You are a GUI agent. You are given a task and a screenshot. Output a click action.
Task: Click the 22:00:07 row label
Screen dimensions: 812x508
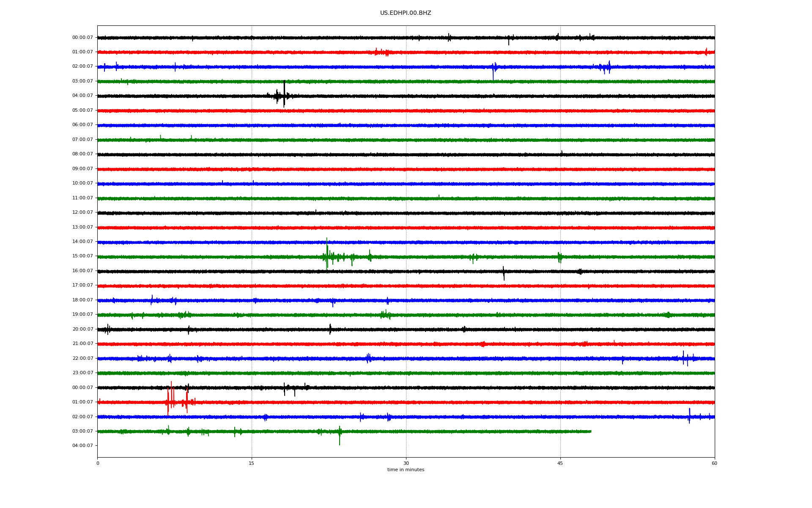(x=82, y=359)
